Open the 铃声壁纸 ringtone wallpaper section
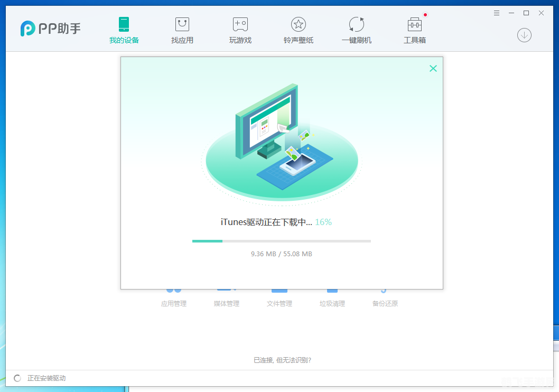Screen dimensions: 559x392 click(298, 29)
